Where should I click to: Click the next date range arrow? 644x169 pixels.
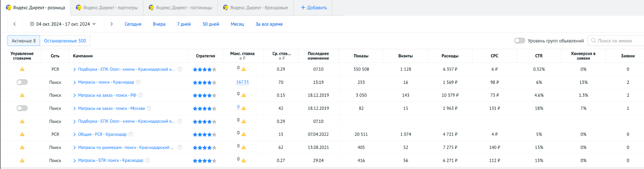coord(111,24)
